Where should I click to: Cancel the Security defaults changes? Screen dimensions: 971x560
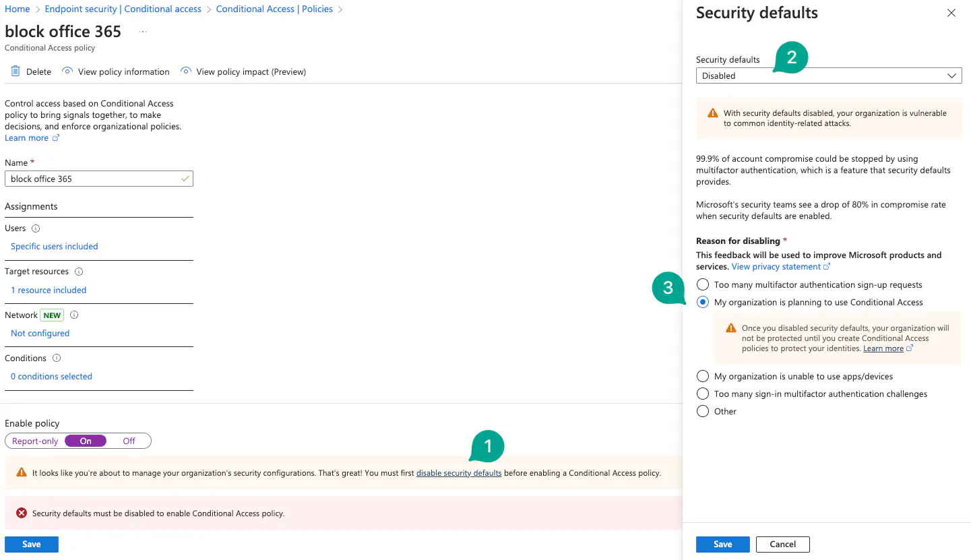782,544
